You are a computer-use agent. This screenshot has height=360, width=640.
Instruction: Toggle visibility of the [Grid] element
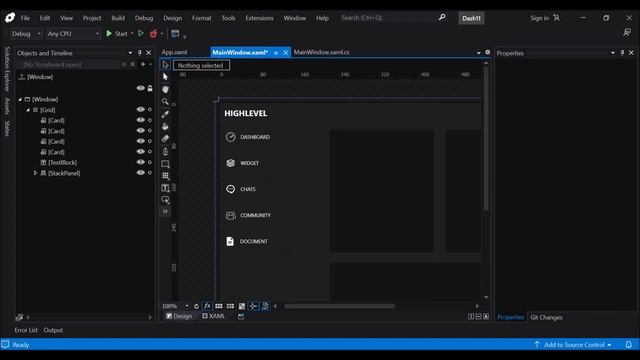pos(140,109)
